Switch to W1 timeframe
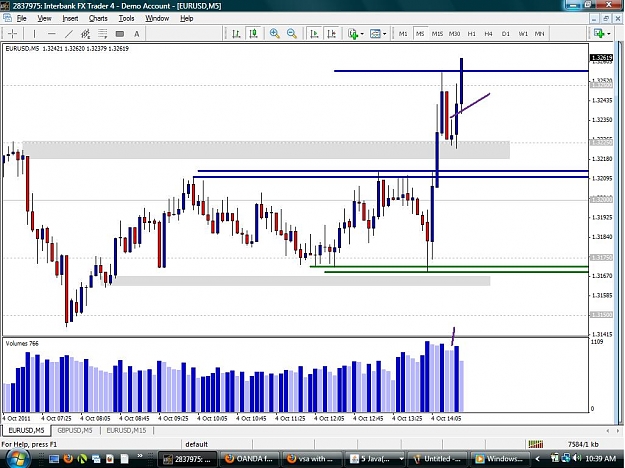The height and width of the screenshot is (468, 625). pos(523,34)
